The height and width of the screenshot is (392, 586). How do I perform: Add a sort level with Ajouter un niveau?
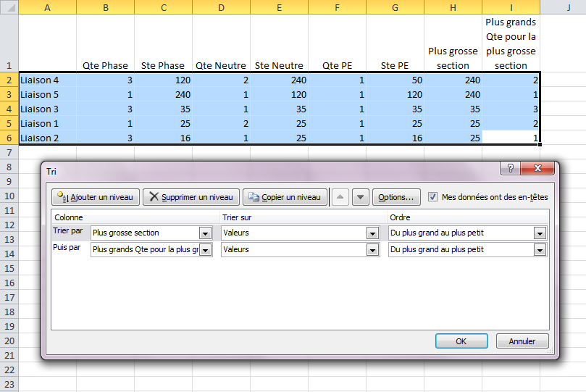96,197
